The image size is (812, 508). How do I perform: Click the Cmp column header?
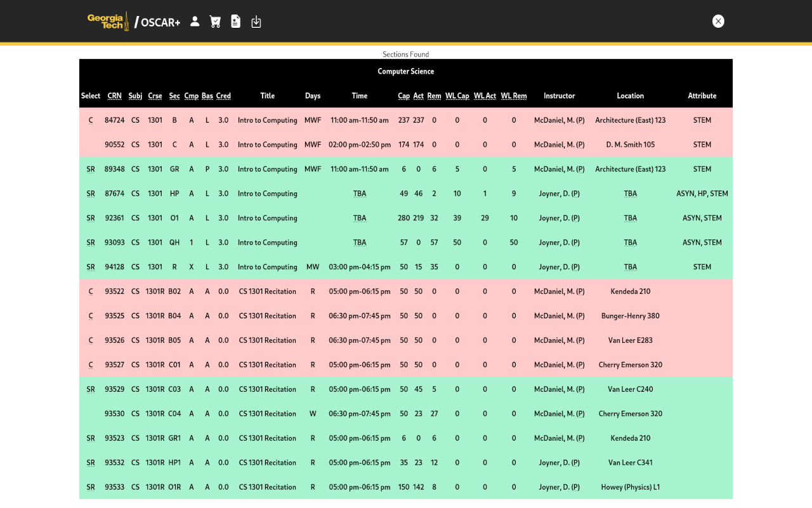192,96
